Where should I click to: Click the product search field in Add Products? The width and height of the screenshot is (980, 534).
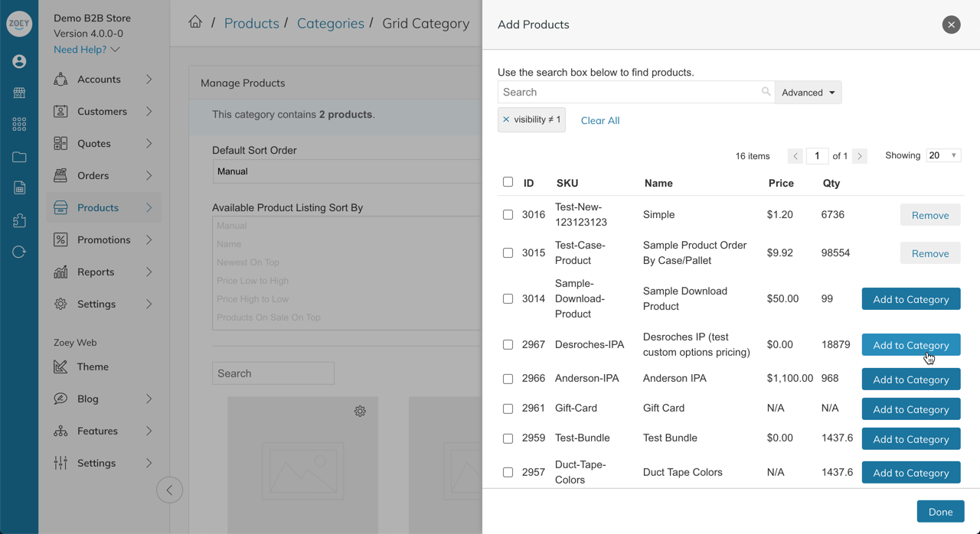[x=628, y=93]
